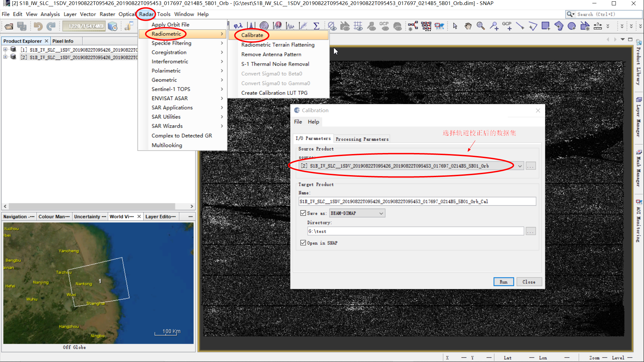The width and height of the screenshot is (644, 362).
Task: Select the Draw Rectangle tool
Action: [x=546, y=26]
